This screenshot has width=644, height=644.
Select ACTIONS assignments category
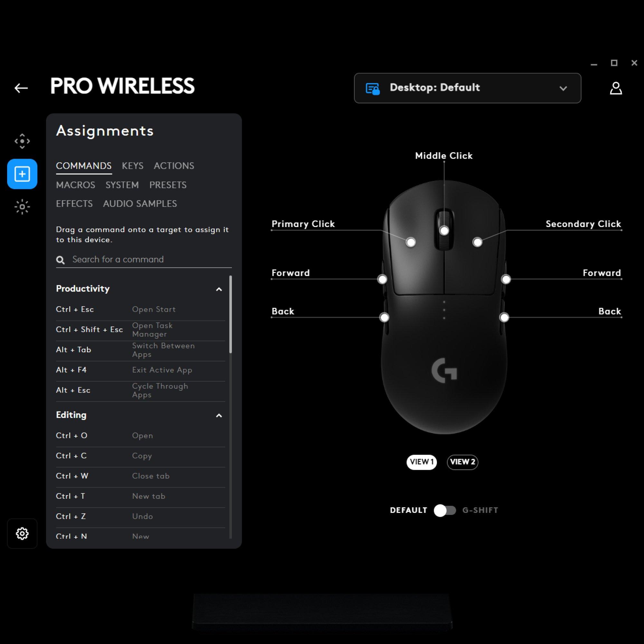[x=173, y=166]
